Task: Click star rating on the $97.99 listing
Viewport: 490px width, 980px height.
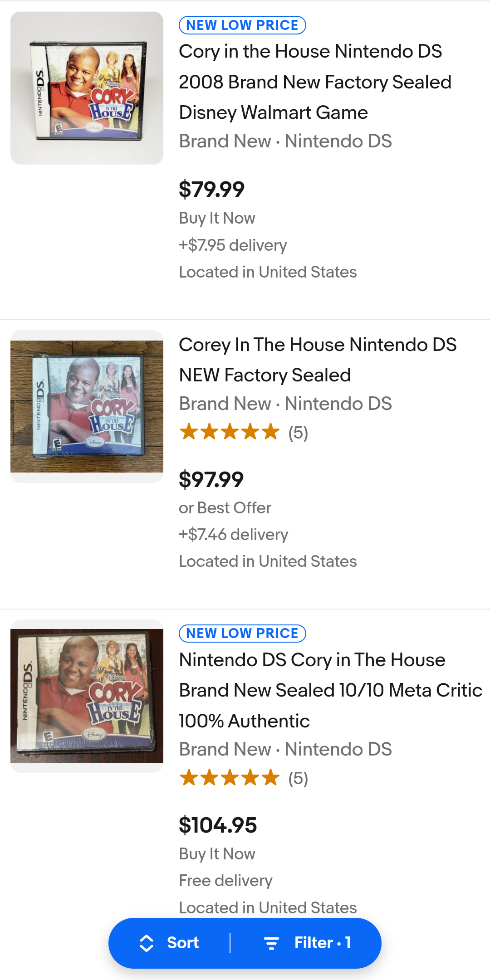Action: 230,432
